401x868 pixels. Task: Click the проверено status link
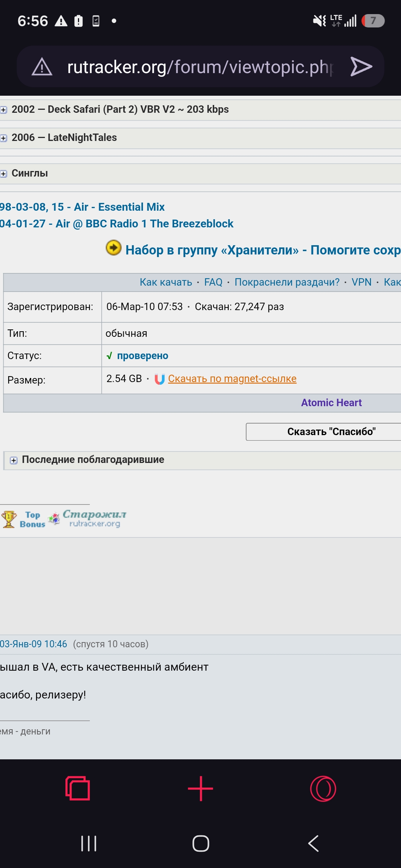point(143,356)
